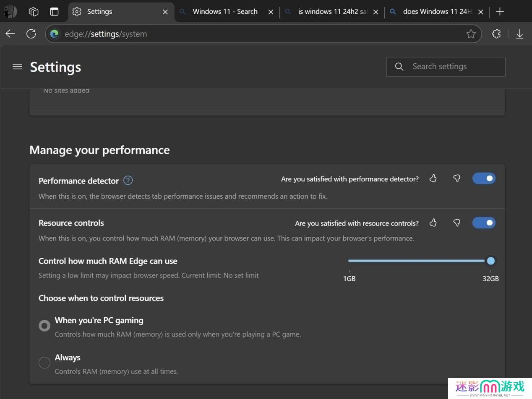Thumbs up for resource controls
This screenshot has width=532, height=399.
click(433, 223)
